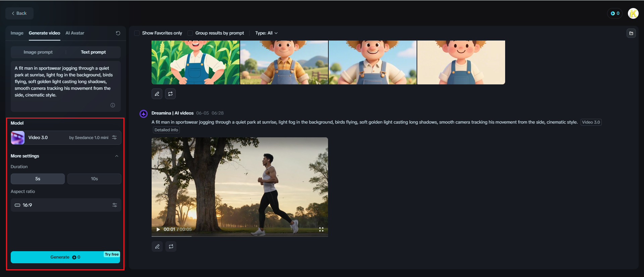
Task: Edit the jogging video prompt with pencil icon
Action: tap(157, 247)
